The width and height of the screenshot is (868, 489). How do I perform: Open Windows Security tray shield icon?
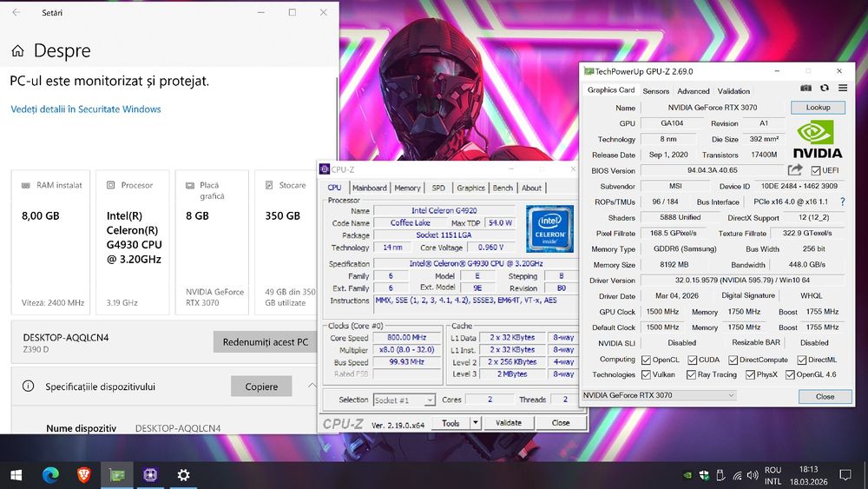pyautogui.click(x=704, y=475)
